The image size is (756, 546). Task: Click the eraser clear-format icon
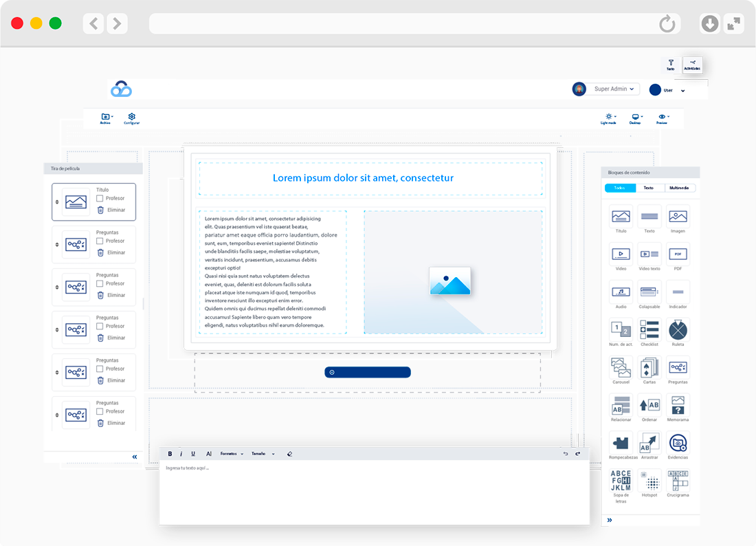(x=289, y=454)
